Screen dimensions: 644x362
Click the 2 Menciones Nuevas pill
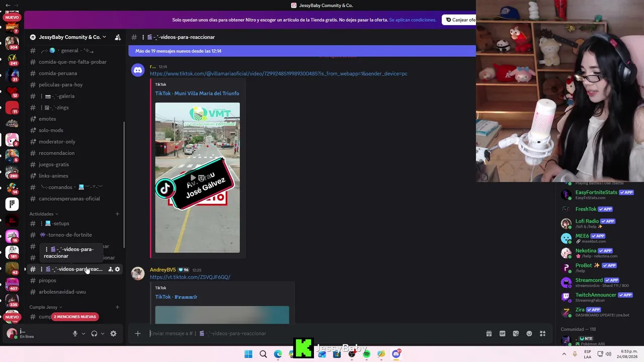coord(75,317)
